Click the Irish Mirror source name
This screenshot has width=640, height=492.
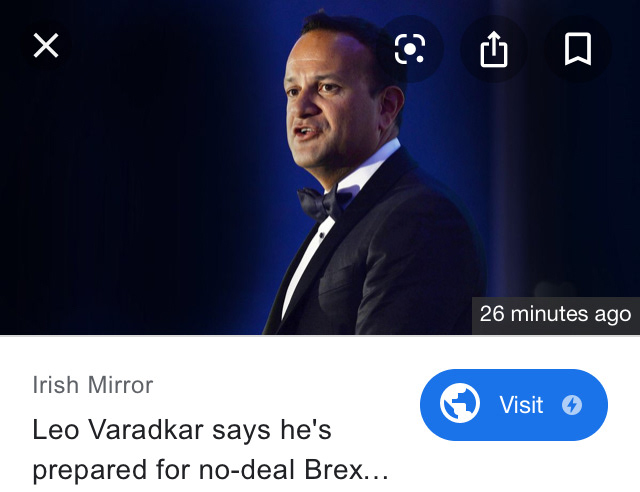93,385
